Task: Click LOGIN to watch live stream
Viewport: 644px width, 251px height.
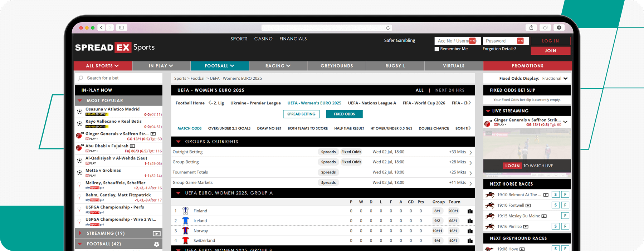Action: click(x=512, y=166)
